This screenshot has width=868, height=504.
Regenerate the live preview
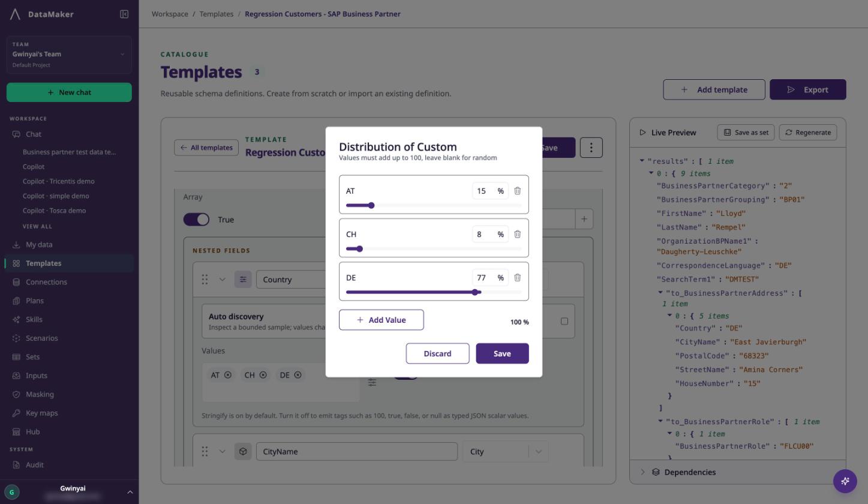[x=807, y=132]
